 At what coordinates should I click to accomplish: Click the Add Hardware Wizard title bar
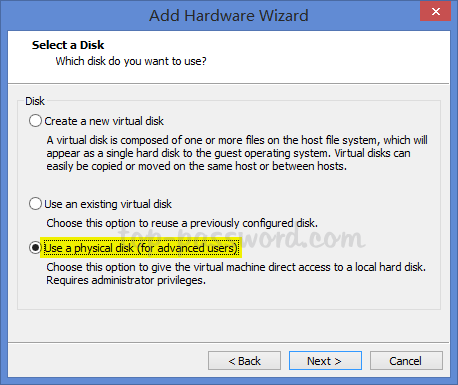(229, 15)
